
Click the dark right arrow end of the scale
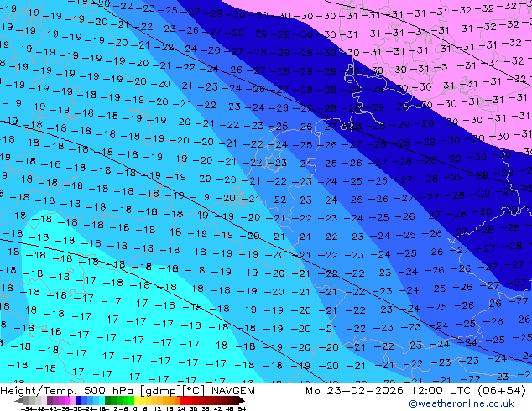point(242,400)
